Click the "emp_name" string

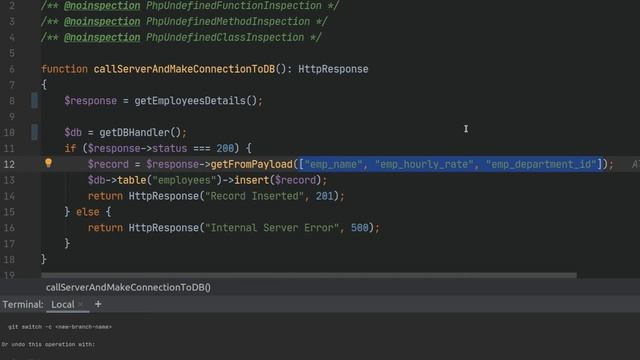(333, 164)
